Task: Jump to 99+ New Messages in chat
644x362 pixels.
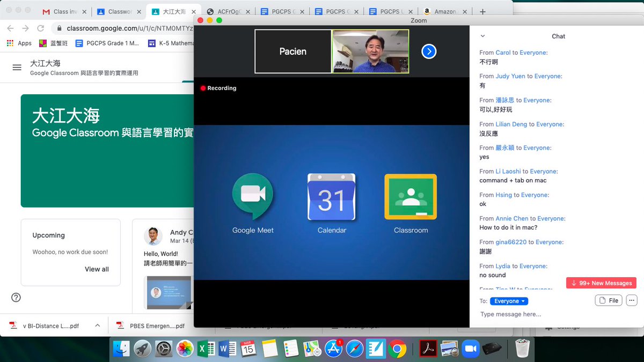Action: [601, 283]
